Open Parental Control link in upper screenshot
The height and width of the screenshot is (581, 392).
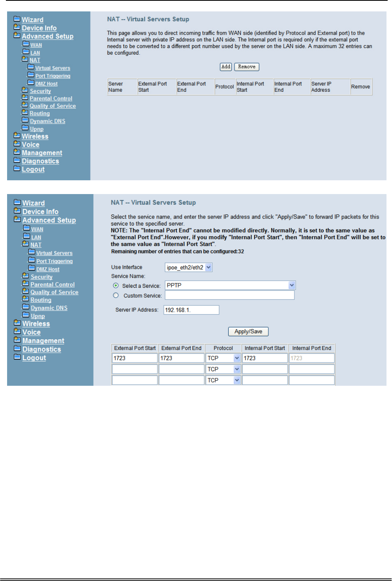pyautogui.click(x=51, y=98)
